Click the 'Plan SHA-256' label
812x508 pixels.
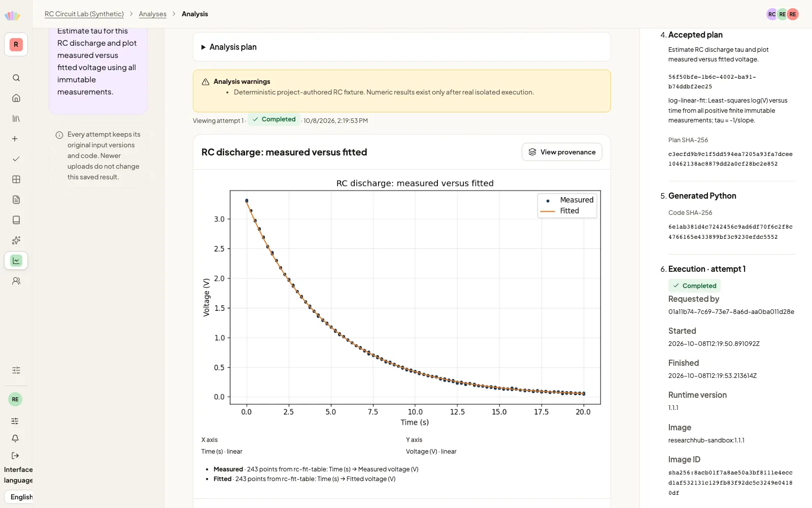(x=688, y=140)
